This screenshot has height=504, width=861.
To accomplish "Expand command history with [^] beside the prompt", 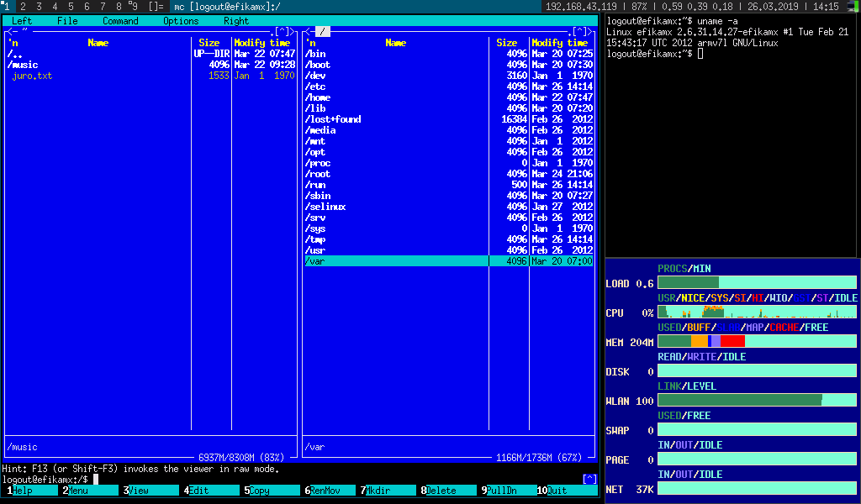I will click(x=589, y=480).
